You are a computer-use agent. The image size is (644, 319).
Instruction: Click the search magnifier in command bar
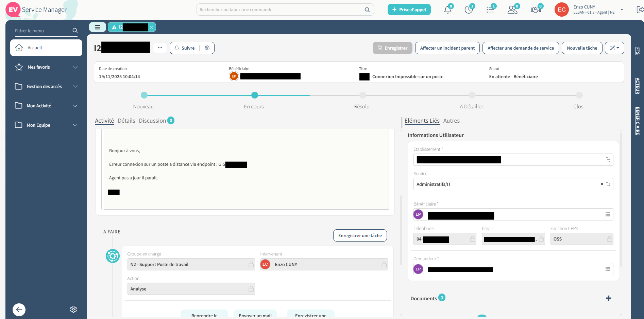(367, 10)
